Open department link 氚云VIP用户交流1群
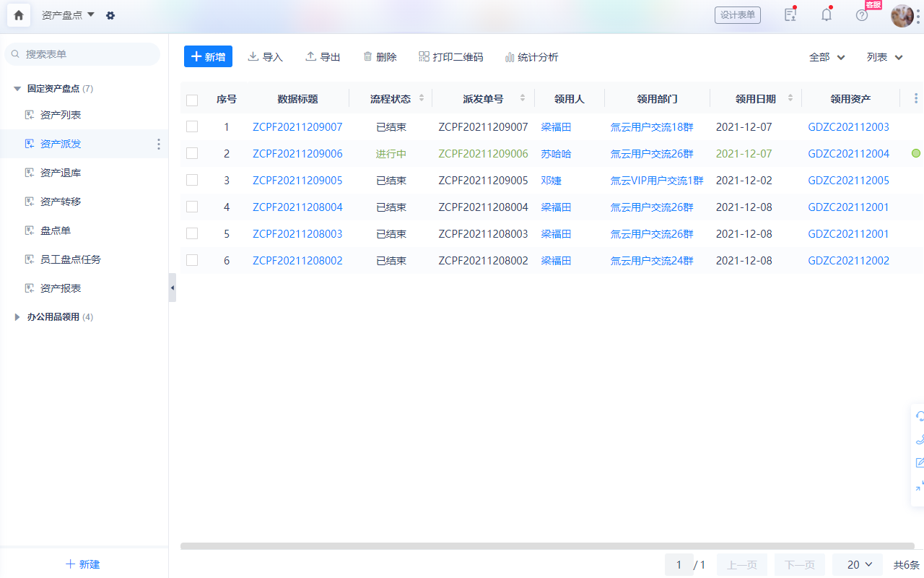This screenshot has width=924, height=578. [657, 181]
